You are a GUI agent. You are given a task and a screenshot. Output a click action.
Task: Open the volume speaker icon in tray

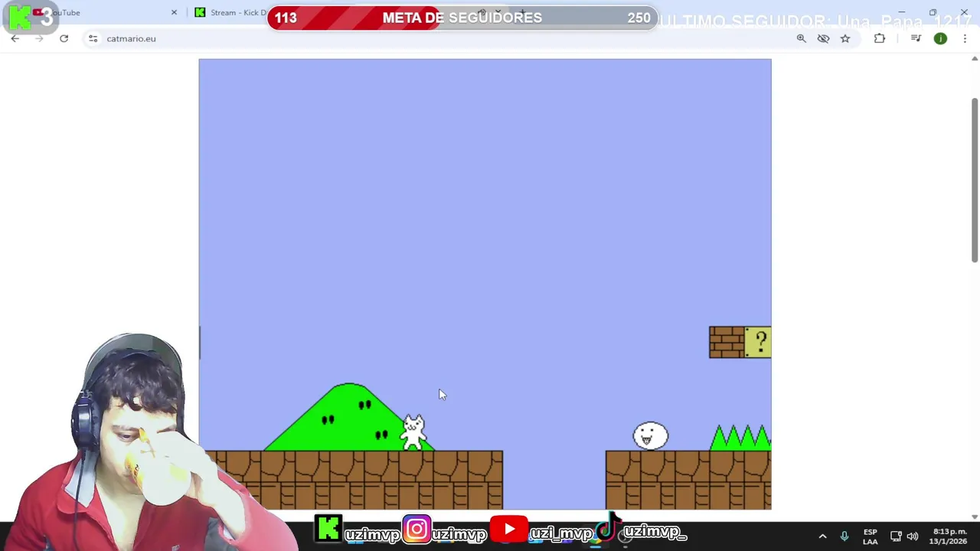[913, 536]
